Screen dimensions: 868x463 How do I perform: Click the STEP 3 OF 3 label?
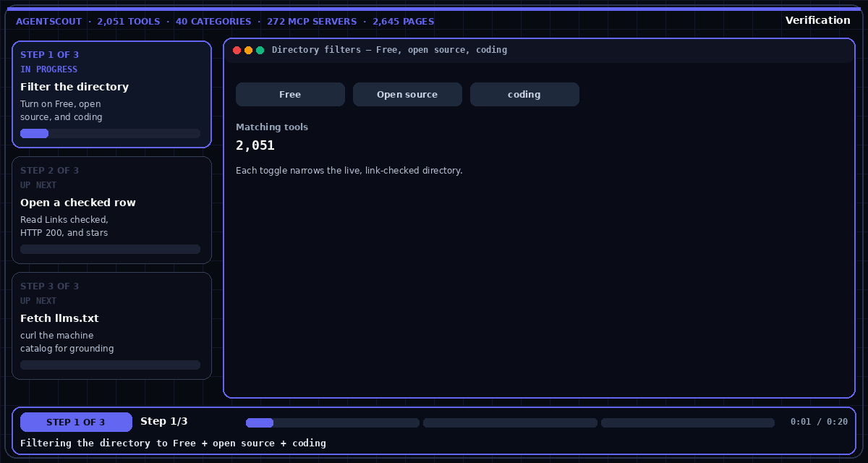click(50, 286)
